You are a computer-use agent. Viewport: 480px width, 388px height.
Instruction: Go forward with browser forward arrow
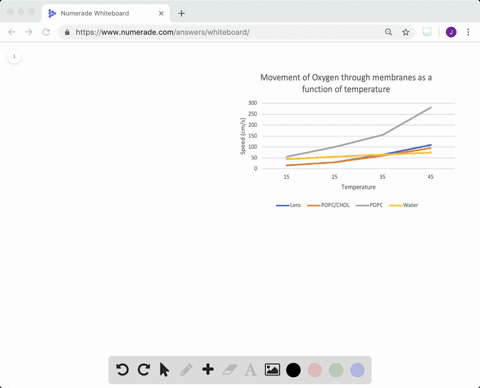click(x=29, y=32)
